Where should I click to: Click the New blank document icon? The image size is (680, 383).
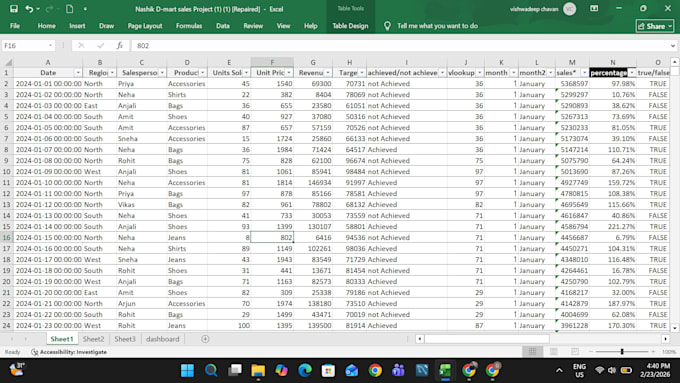(69, 9)
